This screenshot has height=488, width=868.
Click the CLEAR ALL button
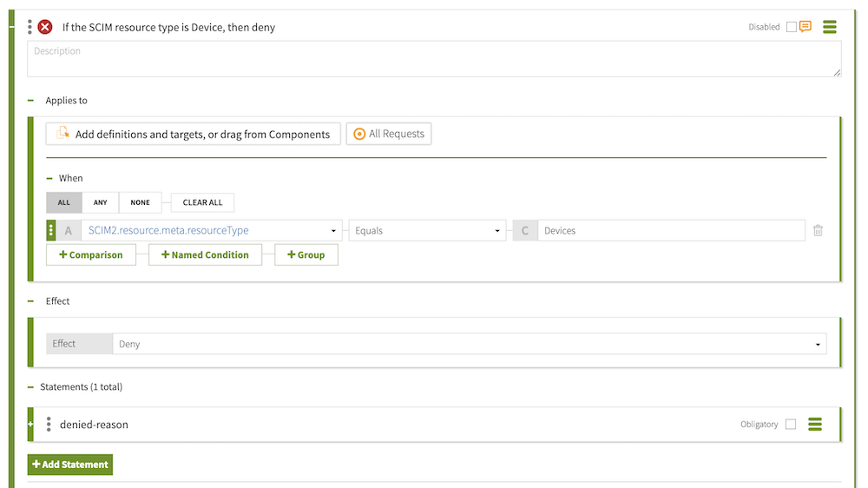[202, 202]
